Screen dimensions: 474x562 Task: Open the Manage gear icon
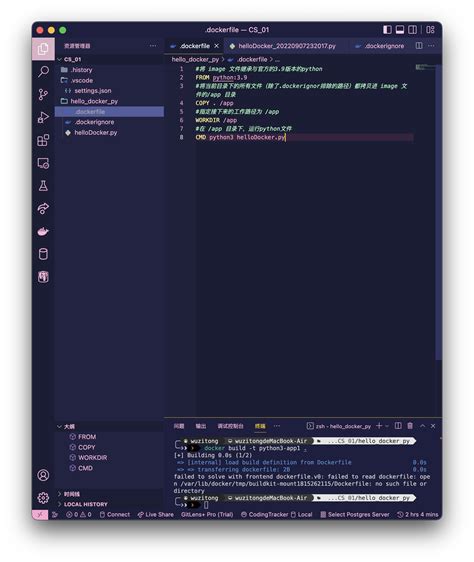pyautogui.click(x=43, y=498)
